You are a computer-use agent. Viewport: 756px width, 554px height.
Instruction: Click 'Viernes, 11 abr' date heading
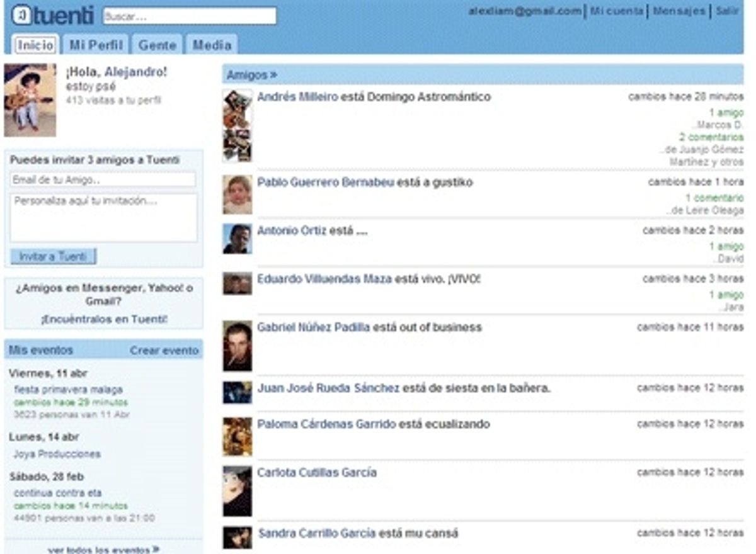pyautogui.click(x=48, y=373)
